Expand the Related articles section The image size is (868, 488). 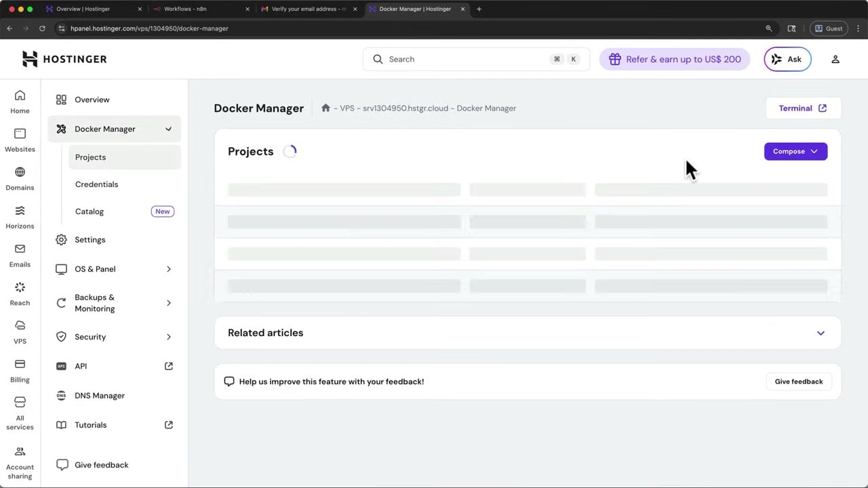[x=821, y=333]
